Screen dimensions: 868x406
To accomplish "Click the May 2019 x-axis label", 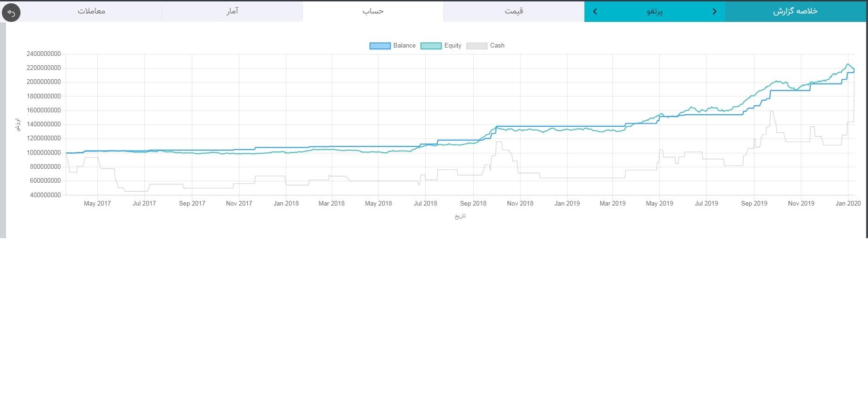I will pos(659,204).
